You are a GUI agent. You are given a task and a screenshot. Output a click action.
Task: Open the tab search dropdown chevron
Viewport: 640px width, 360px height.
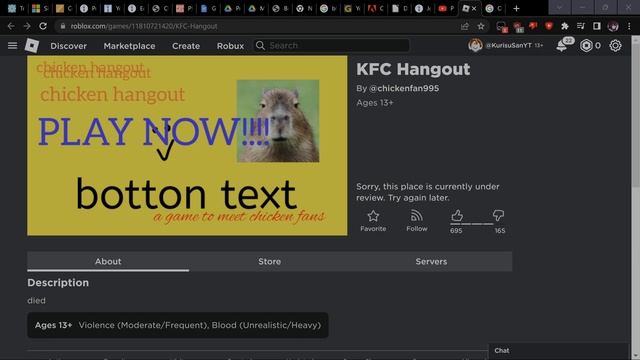(x=559, y=8)
